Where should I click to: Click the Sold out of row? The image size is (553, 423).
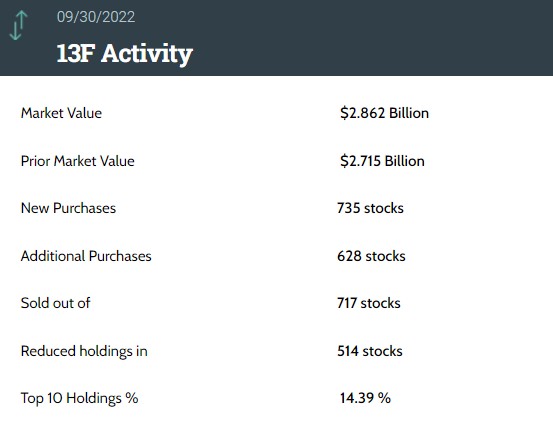click(276, 303)
